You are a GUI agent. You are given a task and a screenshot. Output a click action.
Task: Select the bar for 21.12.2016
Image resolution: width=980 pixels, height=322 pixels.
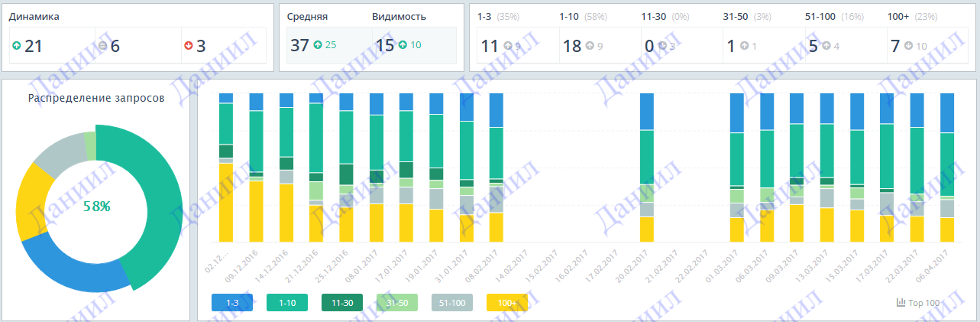click(316, 168)
